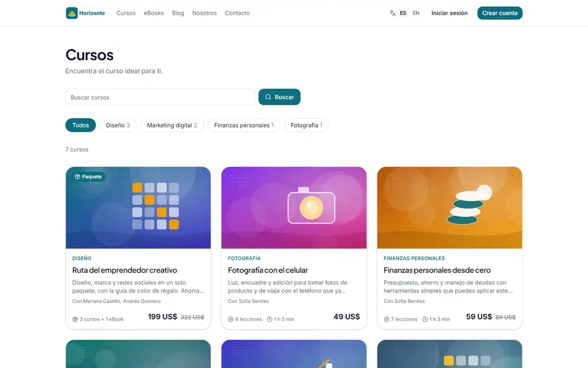Filter by Marketing digital category
The image size is (588, 368).
pos(172,125)
